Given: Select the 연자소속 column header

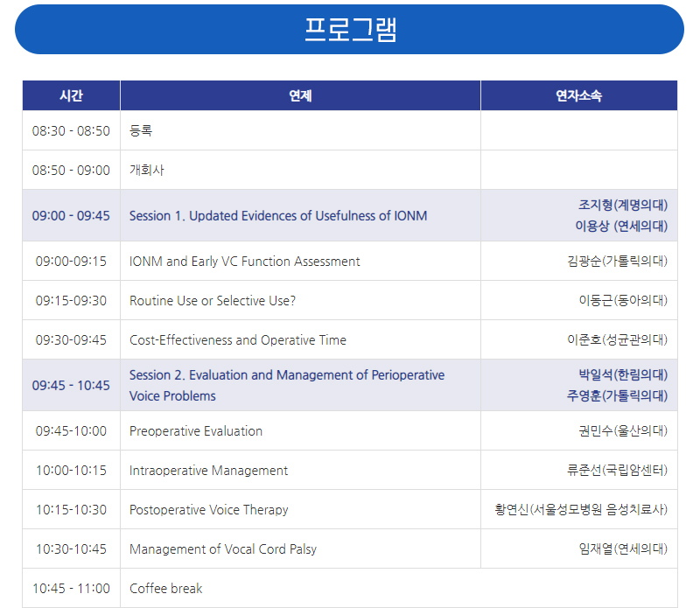Looking at the screenshot, I should pos(579,95).
